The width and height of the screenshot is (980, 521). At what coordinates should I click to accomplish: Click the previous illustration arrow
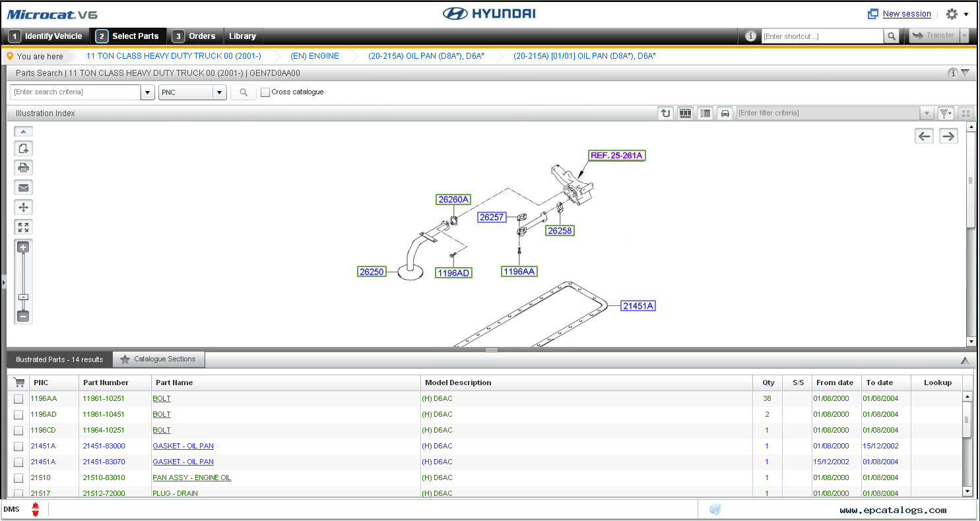pos(925,137)
